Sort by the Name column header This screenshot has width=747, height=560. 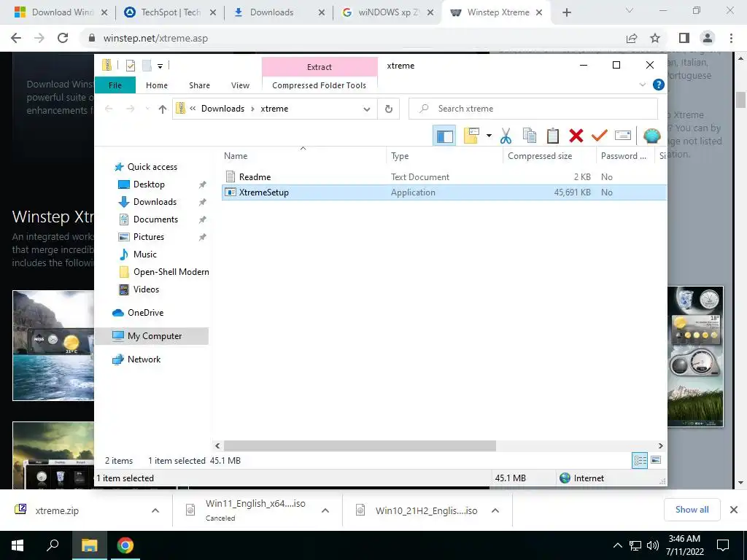(304, 156)
